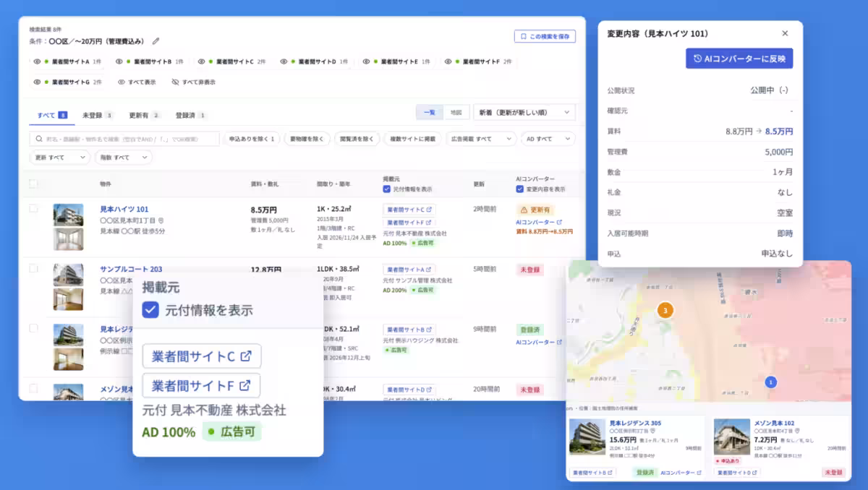Image resolution: width=868 pixels, height=490 pixels.
Task: Expand the 更新 すべて filter dropdown
Action: click(59, 157)
